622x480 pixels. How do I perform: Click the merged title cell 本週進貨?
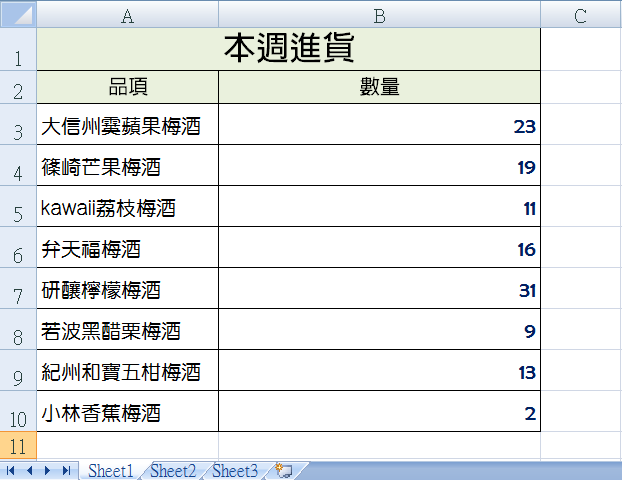point(288,49)
